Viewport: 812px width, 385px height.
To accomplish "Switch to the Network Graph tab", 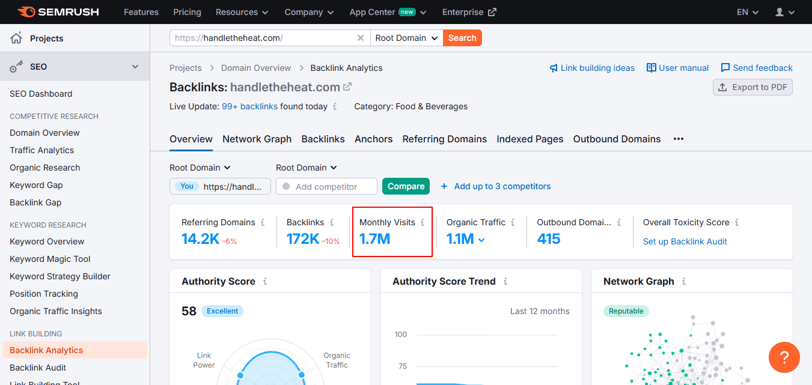I will [257, 139].
